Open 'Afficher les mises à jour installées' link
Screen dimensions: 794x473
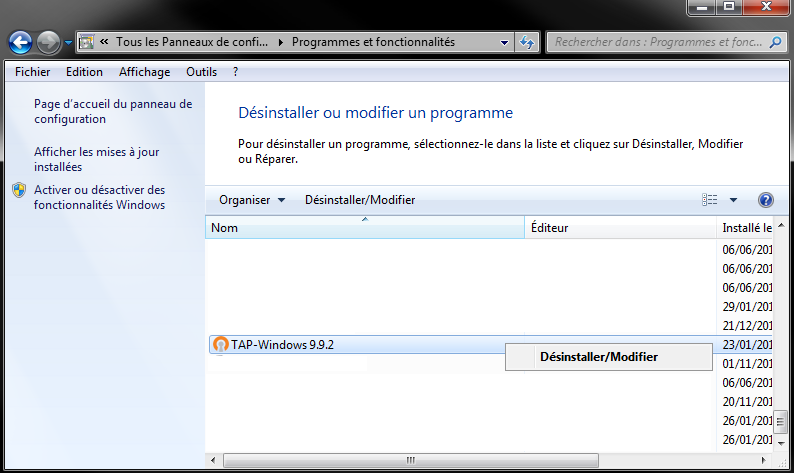click(x=97, y=160)
